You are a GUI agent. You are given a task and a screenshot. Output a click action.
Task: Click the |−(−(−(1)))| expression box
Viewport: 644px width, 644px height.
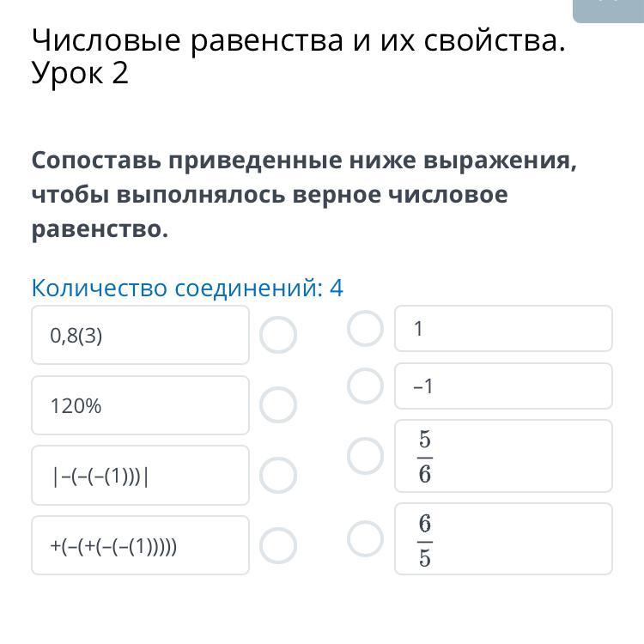pyautogui.click(x=140, y=475)
